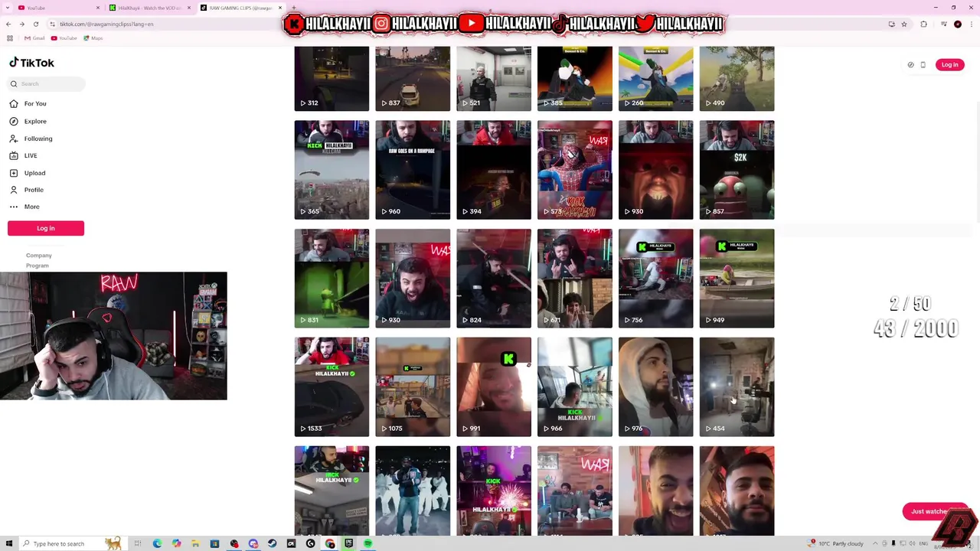Viewport: 980px width, 551px height.
Task: Click the Windows taskbar search box
Action: point(73,543)
